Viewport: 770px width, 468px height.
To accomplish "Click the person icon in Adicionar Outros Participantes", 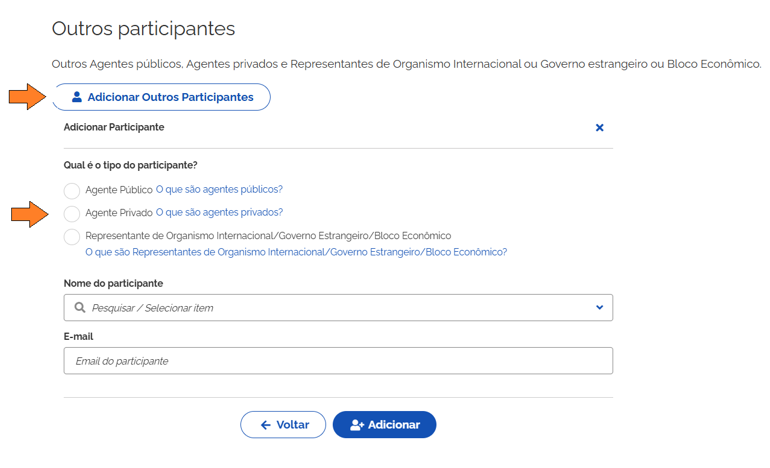I will click(x=77, y=97).
